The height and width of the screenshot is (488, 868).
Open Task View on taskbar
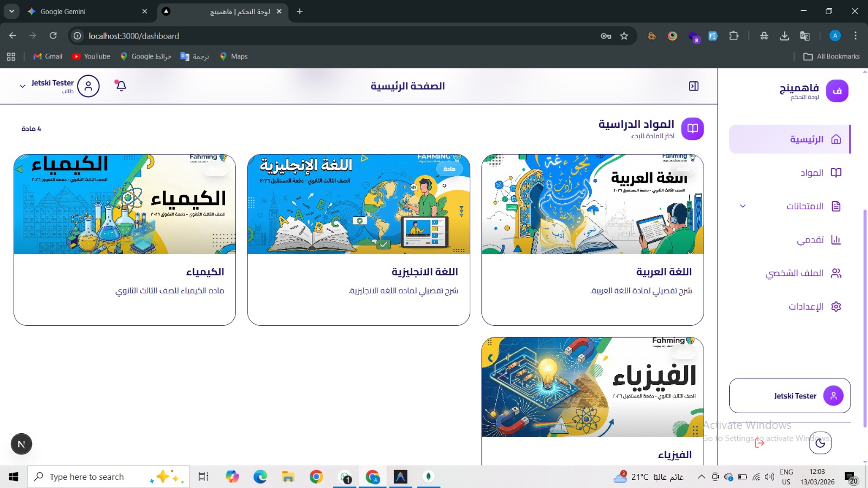[x=203, y=477]
